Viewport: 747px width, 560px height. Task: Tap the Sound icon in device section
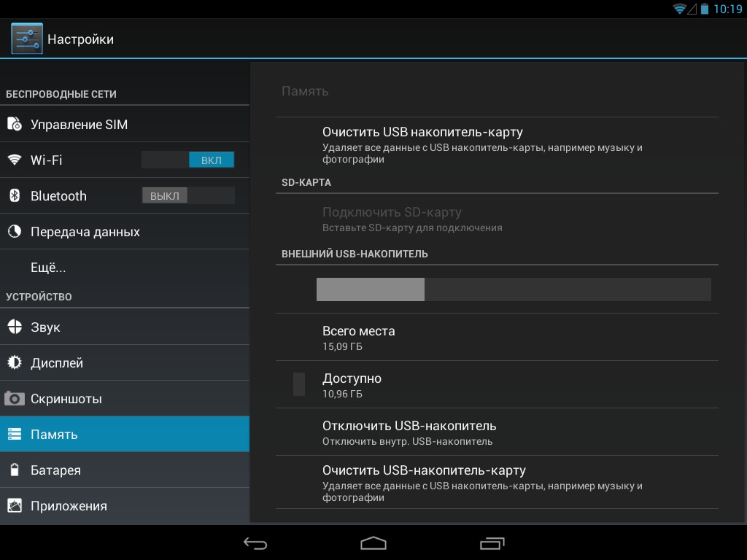coord(15,327)
